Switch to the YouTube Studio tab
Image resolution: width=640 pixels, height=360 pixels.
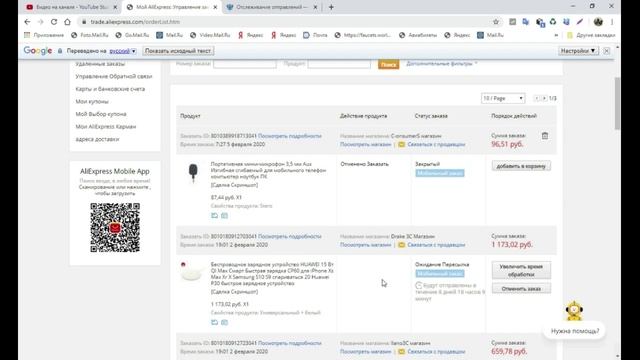point(71,7)
